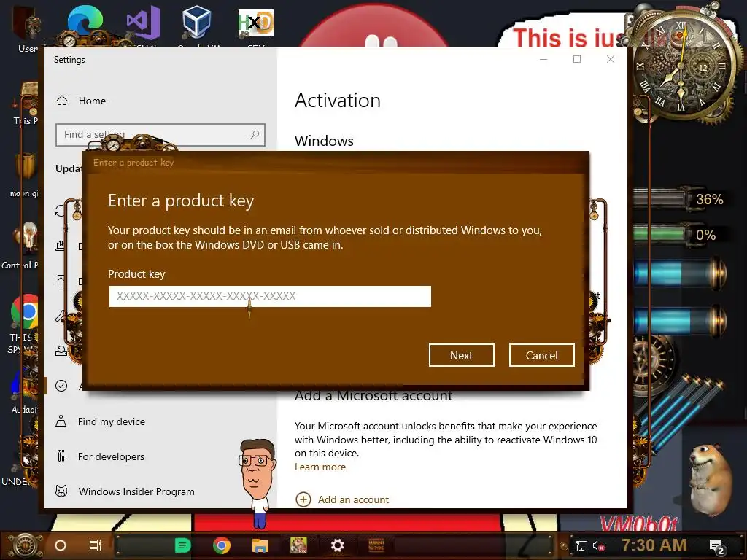
Task: Open Chrome from the taskbar
Action: click(222, 545)
